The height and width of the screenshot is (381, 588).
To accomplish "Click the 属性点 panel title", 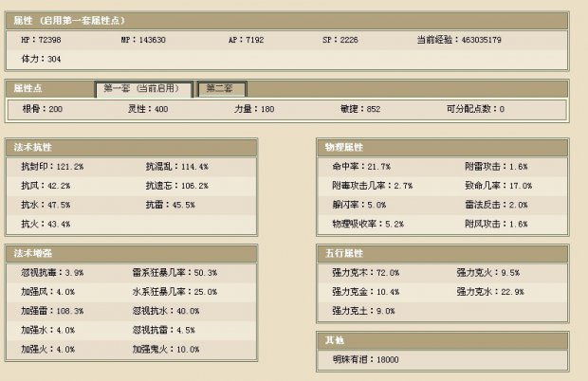I will (x=32, y=88).
